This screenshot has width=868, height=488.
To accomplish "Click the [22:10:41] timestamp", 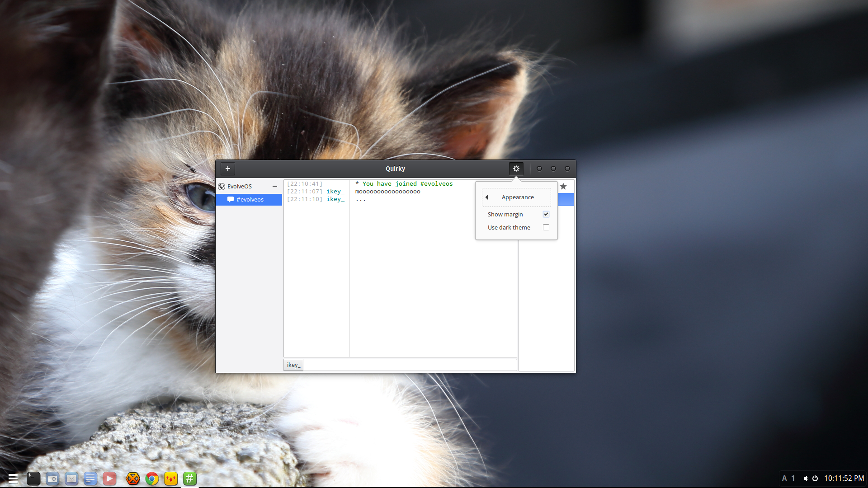I will point(305,184).
